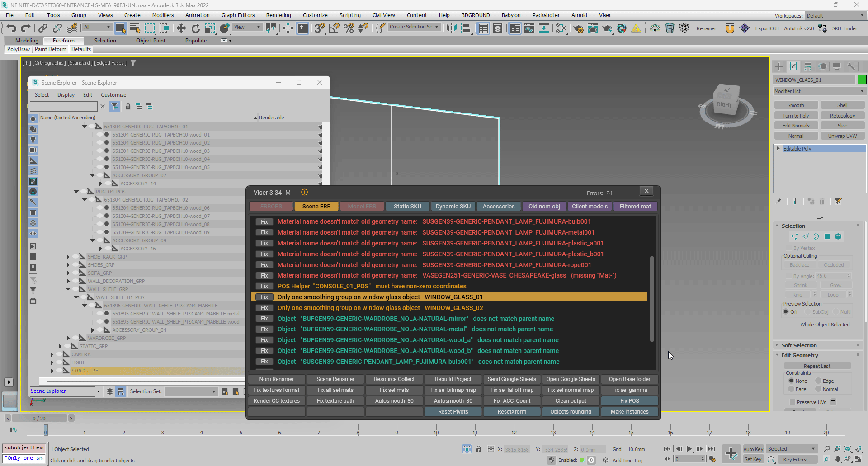868x466 pixels.
Task: Activate the Select and Rotate tool
Action: coord(195,28)
